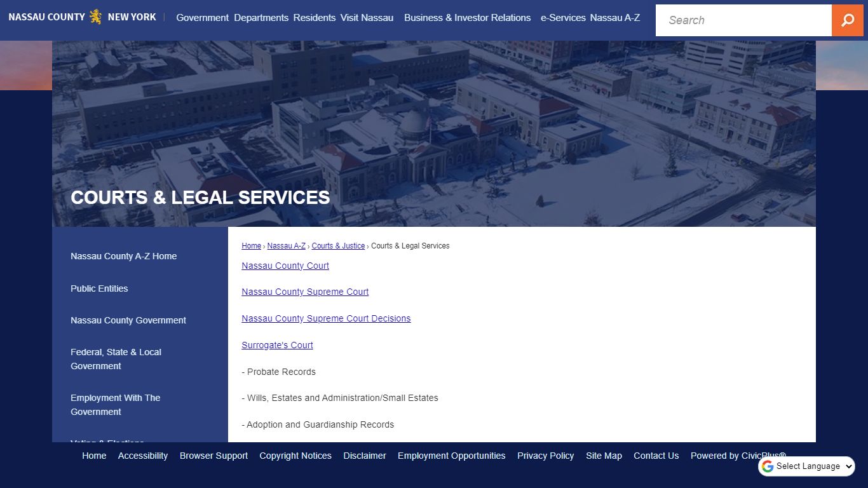Open the Disclaimer footer link

[365, 456]
